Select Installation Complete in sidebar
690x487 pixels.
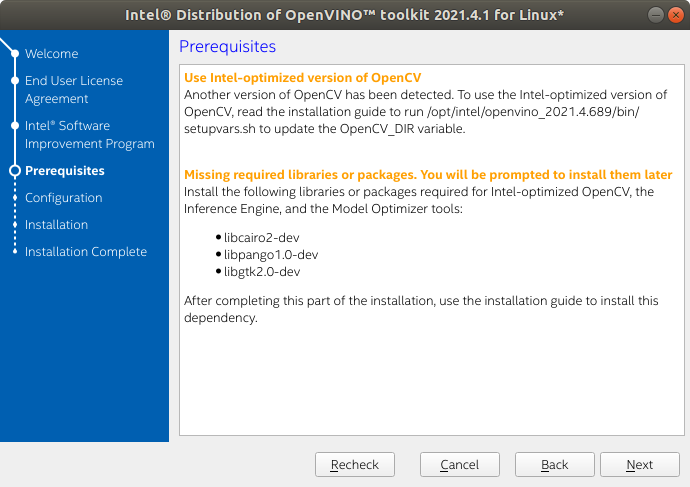tap(85, 252)
